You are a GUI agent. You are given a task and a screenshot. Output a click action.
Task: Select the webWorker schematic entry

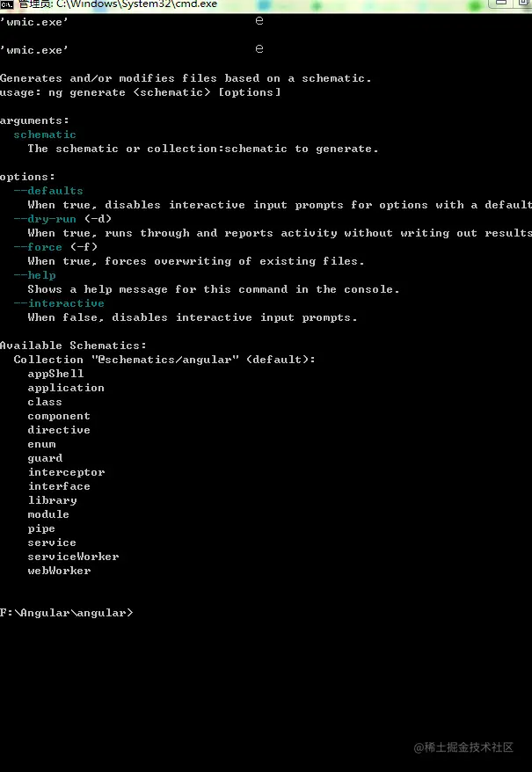(59, 571)
